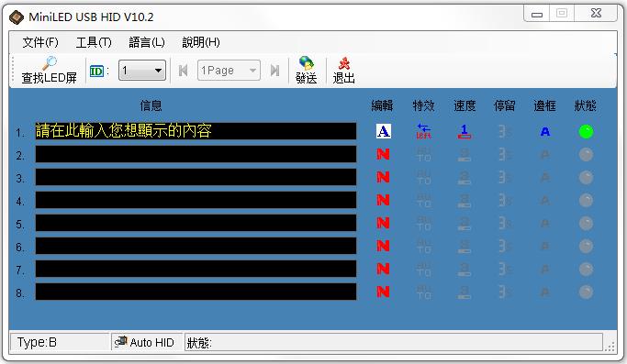
Task: Click the row 1 message text field
Action: pyautogui.click(x=196, y=131)
